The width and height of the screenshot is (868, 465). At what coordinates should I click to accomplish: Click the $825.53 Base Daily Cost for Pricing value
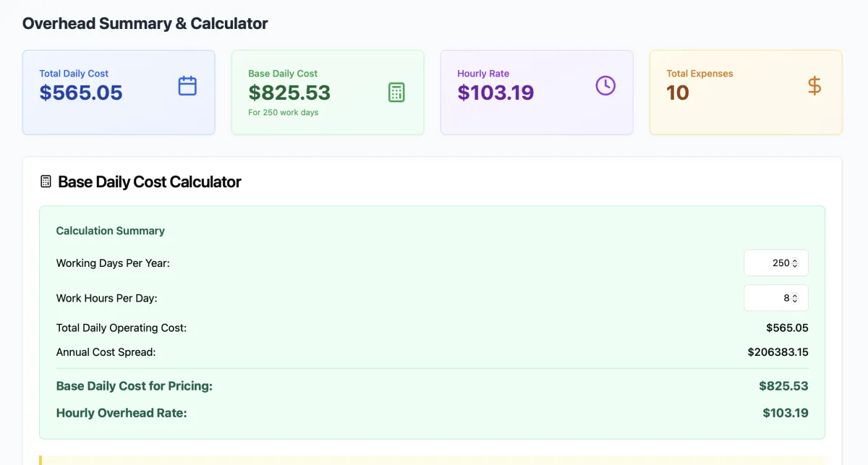pos(783,386)
